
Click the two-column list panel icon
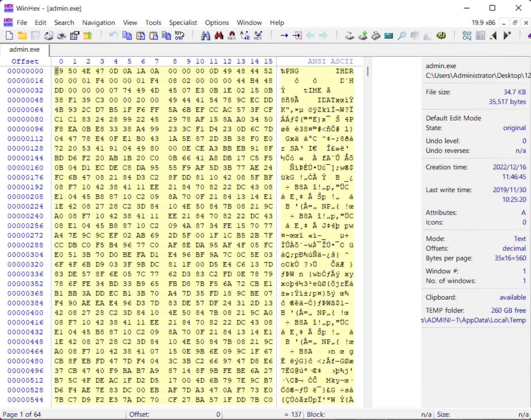(x=480, y=35)
